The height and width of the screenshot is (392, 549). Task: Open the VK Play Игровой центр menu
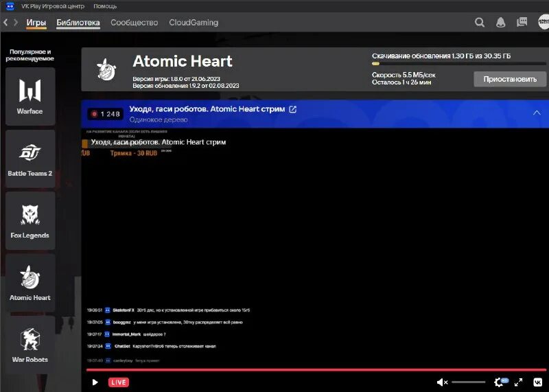point(53,6)
